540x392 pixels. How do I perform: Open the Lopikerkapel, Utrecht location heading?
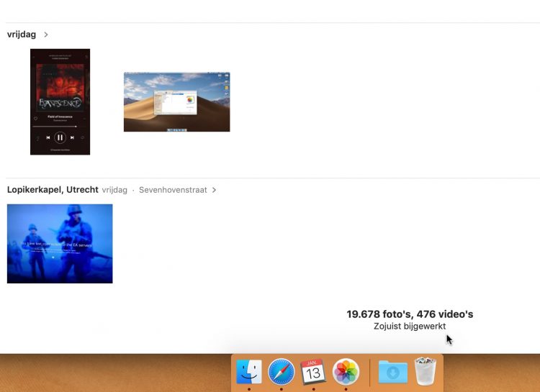click(53, 190)
